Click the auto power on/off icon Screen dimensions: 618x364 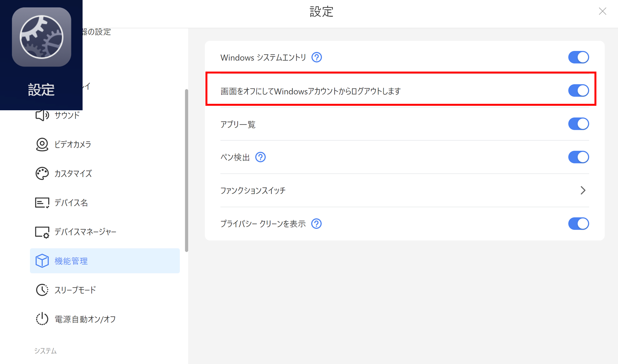click(42, 319)
